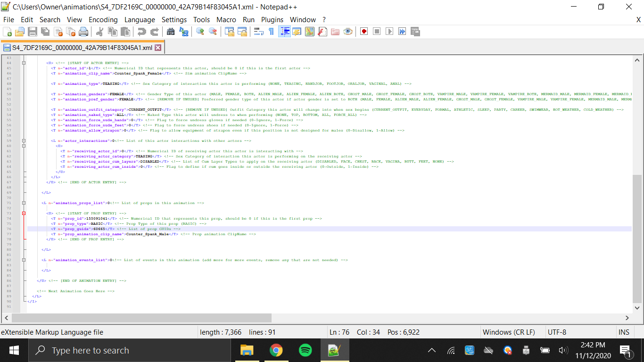Image resolution: width=644 pixels, height=362 pixels.
Task: Collapse the fold at line 44
Action: coord(23,63)
